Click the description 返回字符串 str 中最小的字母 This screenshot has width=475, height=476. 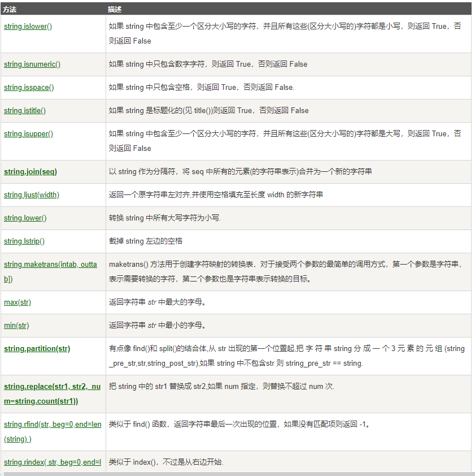coord(158,326)
